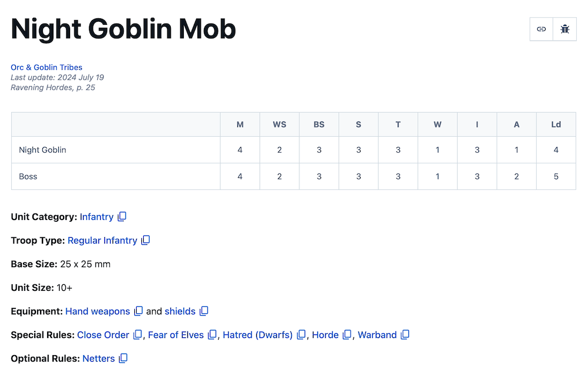Follow the Regular Infantry link
Screen dimensions: 588x374
click(x=103, y=241)
